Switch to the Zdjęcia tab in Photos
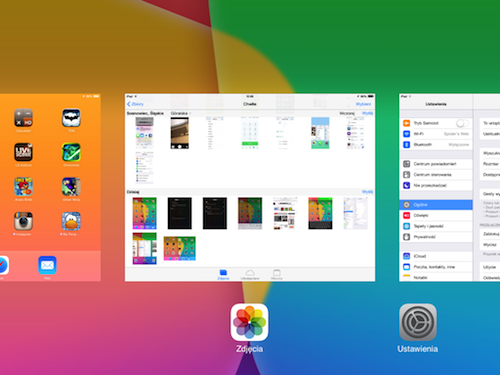Screen dimensions: 500x375 point(223,274)
